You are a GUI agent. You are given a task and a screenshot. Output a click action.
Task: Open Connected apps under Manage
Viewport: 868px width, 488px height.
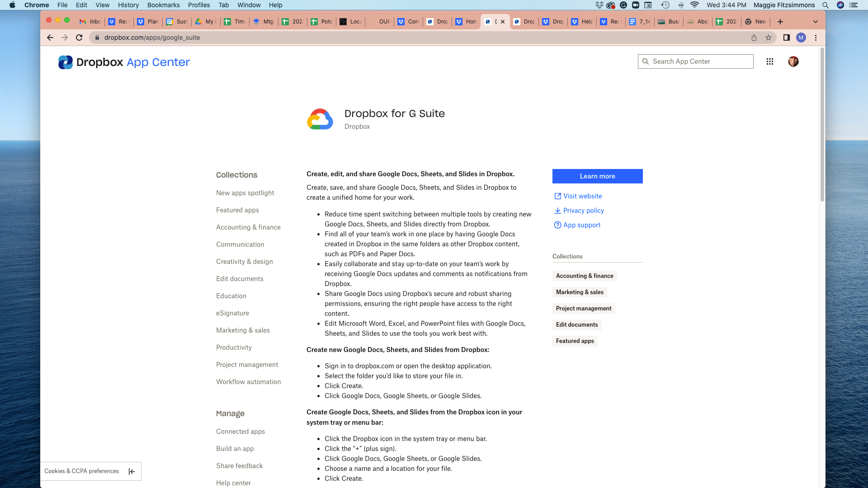tap(241, 432)
